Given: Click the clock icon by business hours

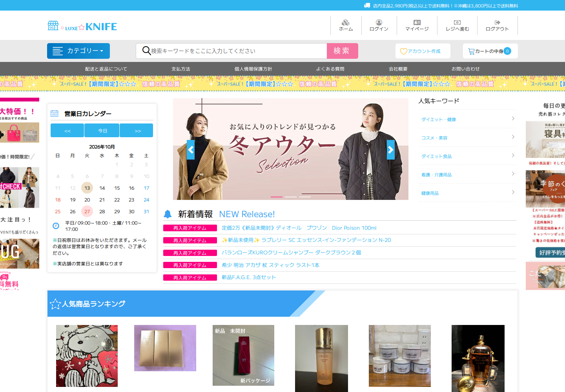Looking at the screenshot, I should (x=56, y=226).
